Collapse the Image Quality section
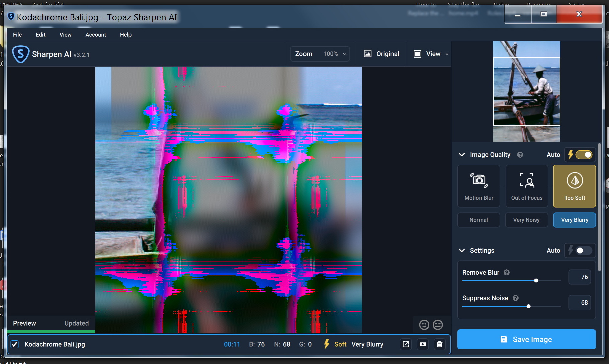This screenshot has width=609, height=364. 462,155
